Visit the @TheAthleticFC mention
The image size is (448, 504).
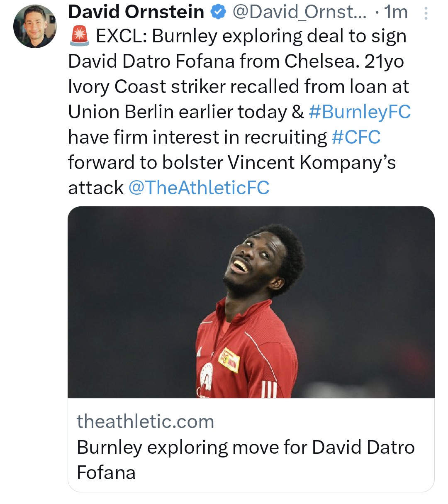tap(199, 188)
